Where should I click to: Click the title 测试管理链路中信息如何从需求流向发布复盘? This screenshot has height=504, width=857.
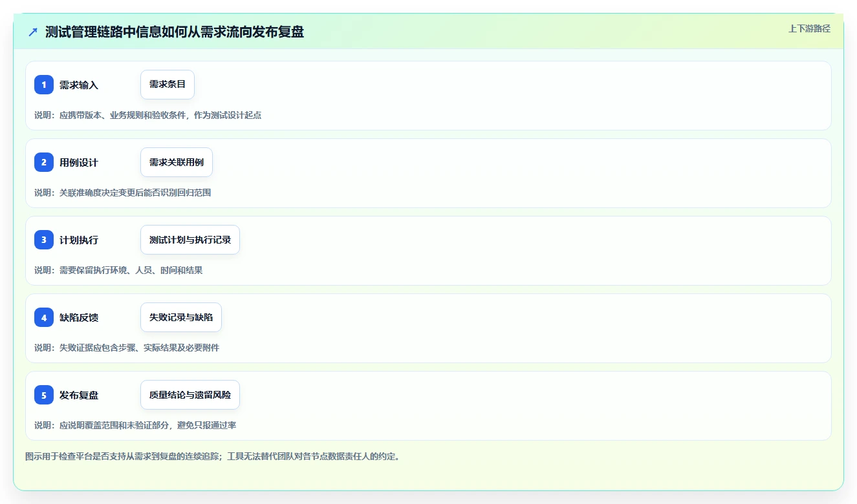click(x=175, y=32)
